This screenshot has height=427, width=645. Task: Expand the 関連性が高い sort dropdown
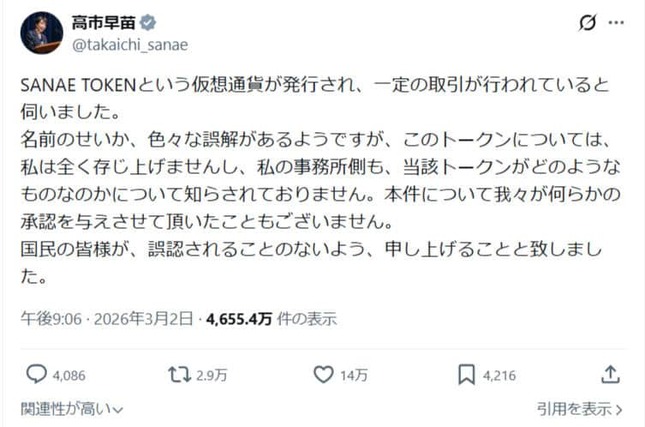pyautogui.click(x=72, y=409)
